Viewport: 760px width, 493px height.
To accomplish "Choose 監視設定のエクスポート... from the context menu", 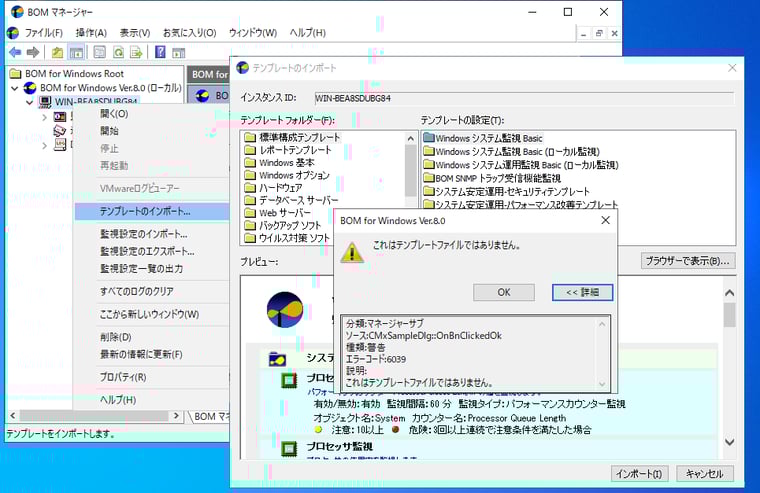I will [152, 251].
